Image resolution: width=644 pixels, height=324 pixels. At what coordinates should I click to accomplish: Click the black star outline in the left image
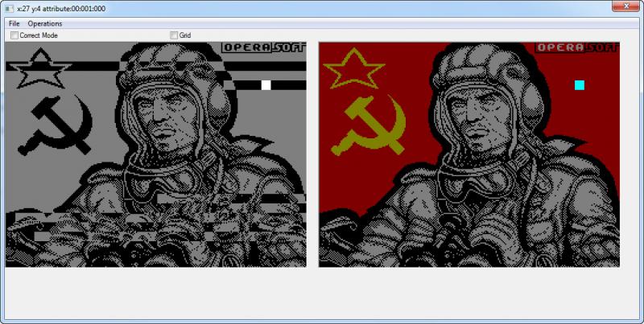34,68
